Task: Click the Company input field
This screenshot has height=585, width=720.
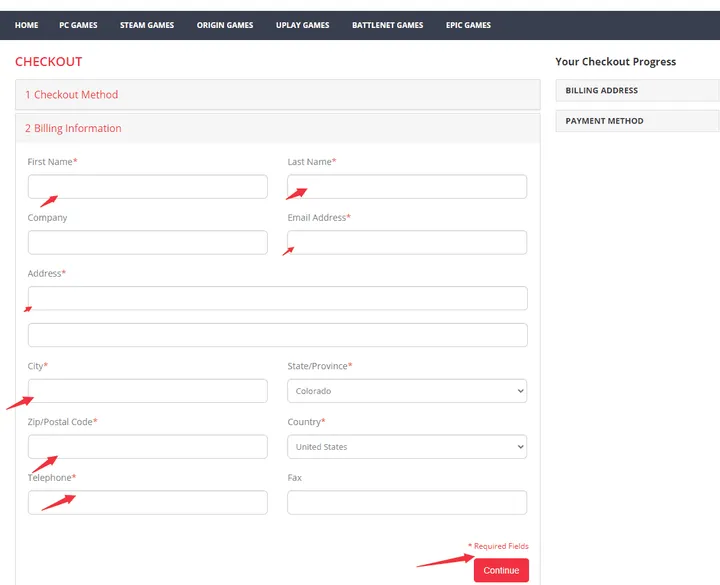Action: click(x=147, y=243)
